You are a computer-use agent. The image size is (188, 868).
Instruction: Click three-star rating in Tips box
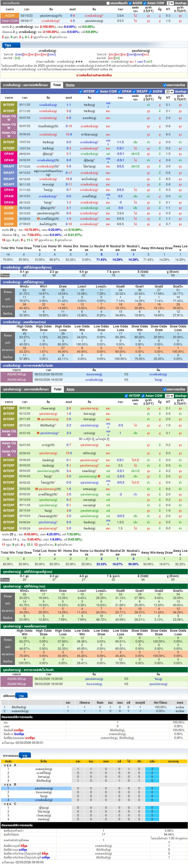79,62
